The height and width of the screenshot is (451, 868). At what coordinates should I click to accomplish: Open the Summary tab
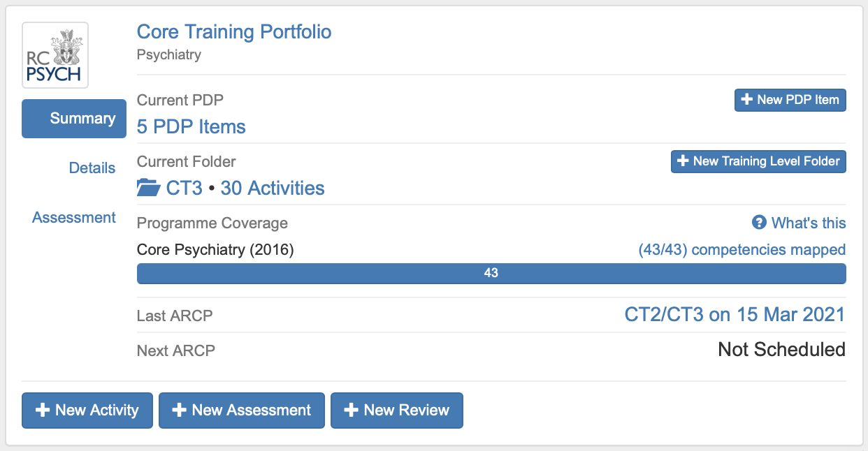(74, 119)
